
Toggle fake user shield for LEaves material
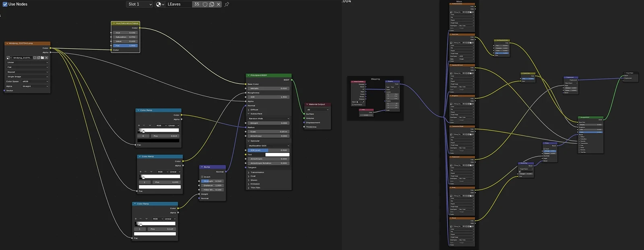(205, 4)
